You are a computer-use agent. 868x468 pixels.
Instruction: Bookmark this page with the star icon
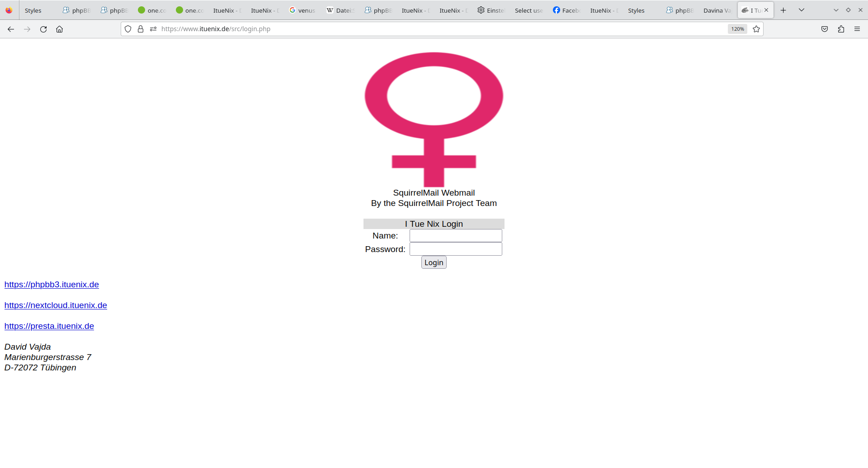coord(756,29)
